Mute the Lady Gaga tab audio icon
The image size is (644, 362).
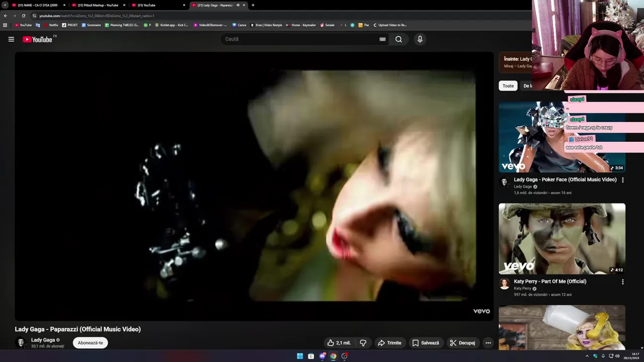pos(237,5)
